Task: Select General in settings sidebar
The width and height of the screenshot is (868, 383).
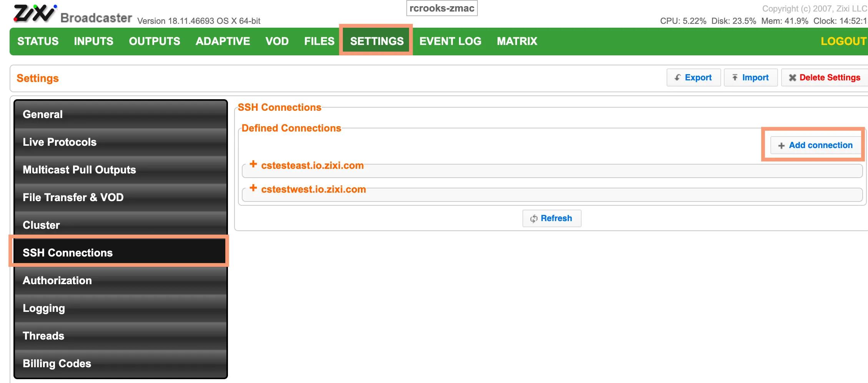Action: point(121,115)
